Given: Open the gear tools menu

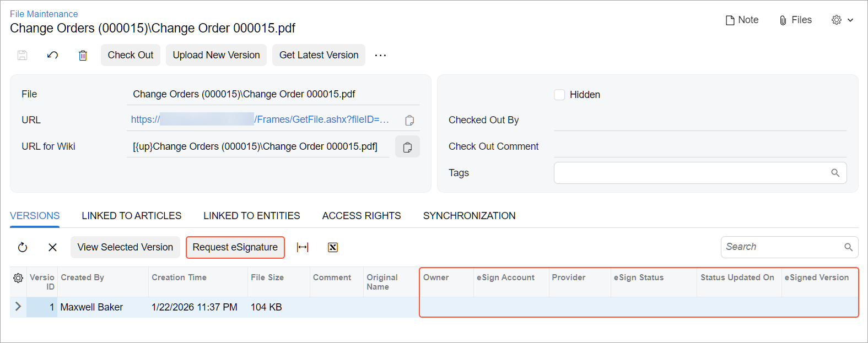Looking at the screenshot, I should (842, 20).
